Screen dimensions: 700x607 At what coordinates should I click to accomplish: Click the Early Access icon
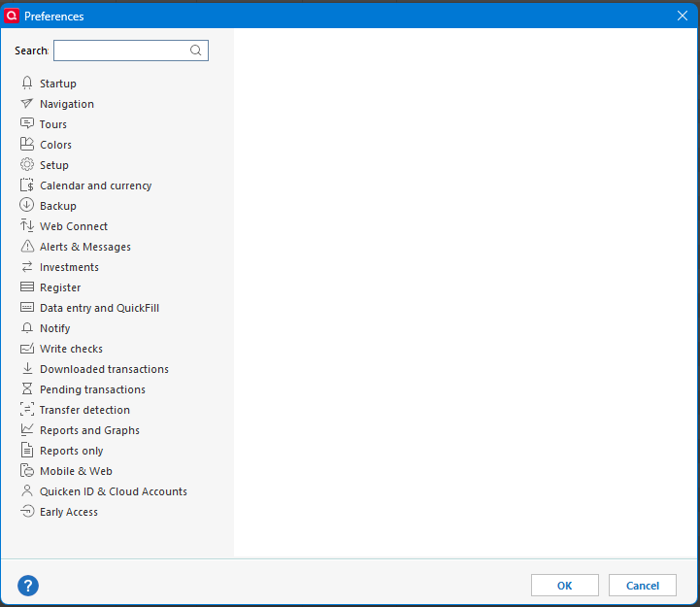(27, 511)
